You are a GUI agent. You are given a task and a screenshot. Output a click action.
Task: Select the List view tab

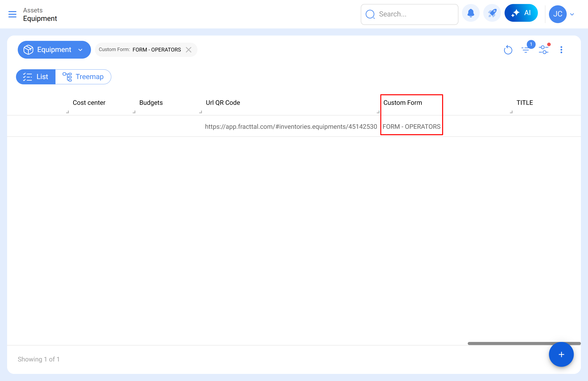[x=36, y=77]
